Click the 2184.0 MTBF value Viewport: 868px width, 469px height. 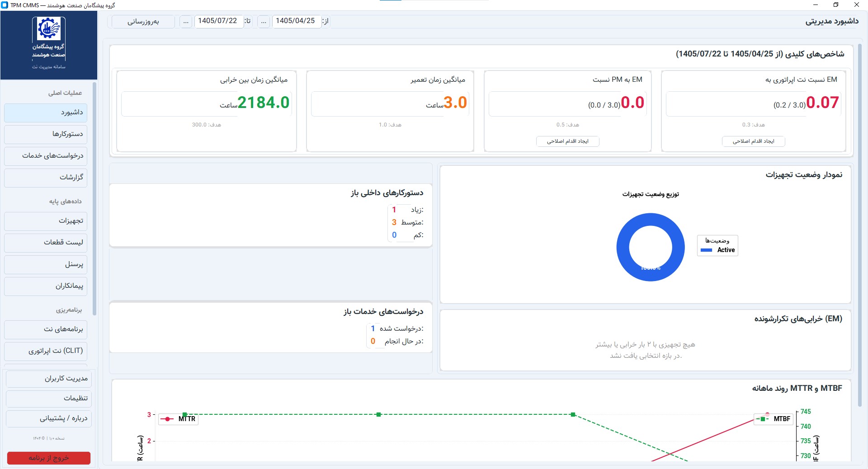click(264, 103)
